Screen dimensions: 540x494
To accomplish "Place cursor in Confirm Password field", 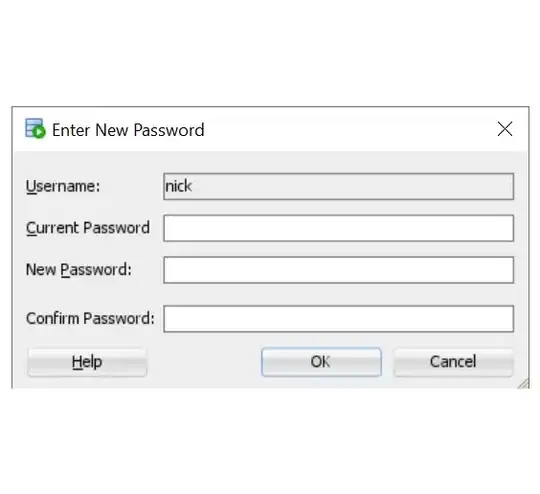I will coord(339,319).
